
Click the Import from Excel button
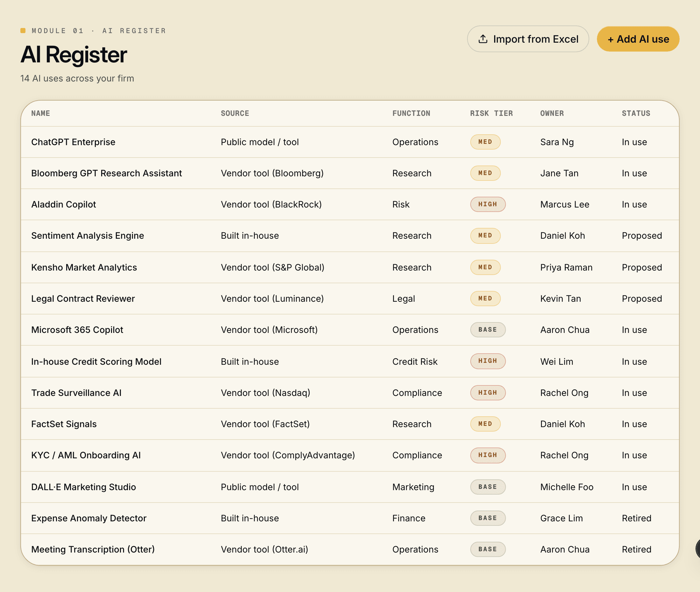[528, 39]
